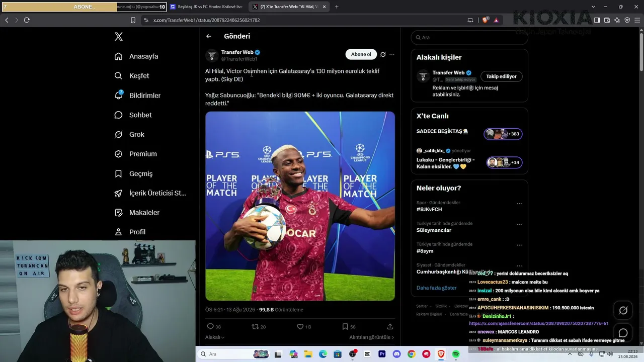Click the floating chat bubble button
The height and width of the screenshot is (362, 644).
[x=623, y=333]
